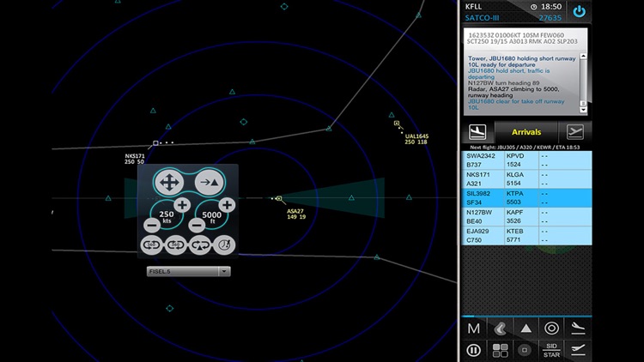Click the landing aircraft runway icon
This screenshot has width=644, height=362.
[x=578, y=329]
